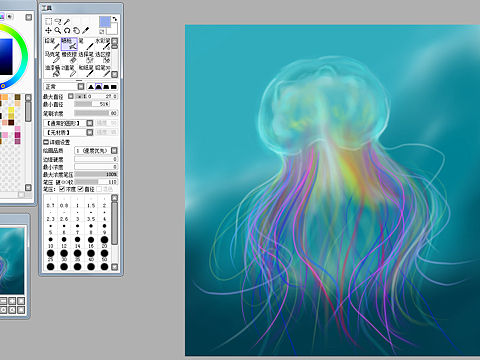The height and width of the screenshot is (360, 480).
Task: Select the rectangular selection tool
Action: click(x=49, y=21)
